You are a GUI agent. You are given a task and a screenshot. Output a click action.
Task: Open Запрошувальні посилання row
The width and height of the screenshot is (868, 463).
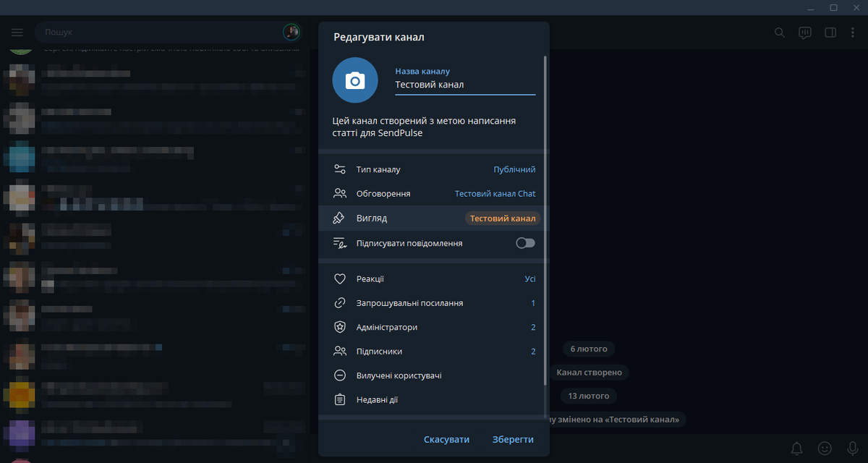point(434,303)
